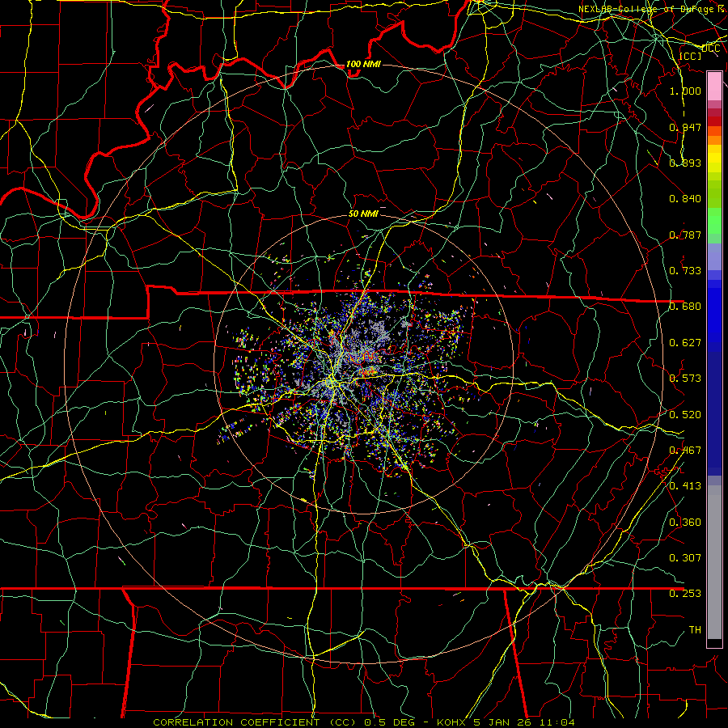The height and width of the screenshot is (728, 728).
Task: Click the '0.253' scale label
Action: 685,594
